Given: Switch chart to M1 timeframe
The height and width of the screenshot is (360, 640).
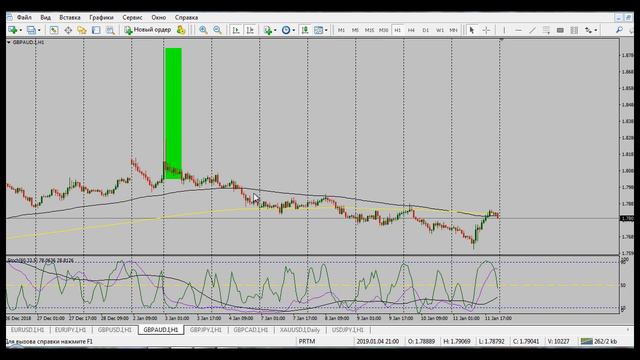Looking at the screenshot, I should [341, 30].
